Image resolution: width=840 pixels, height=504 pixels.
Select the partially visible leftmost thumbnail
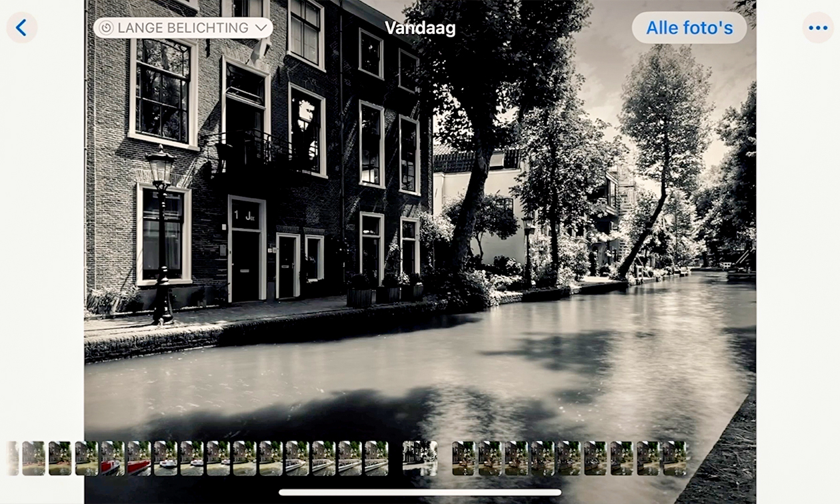pyautogui.click(x=13, y=458)
